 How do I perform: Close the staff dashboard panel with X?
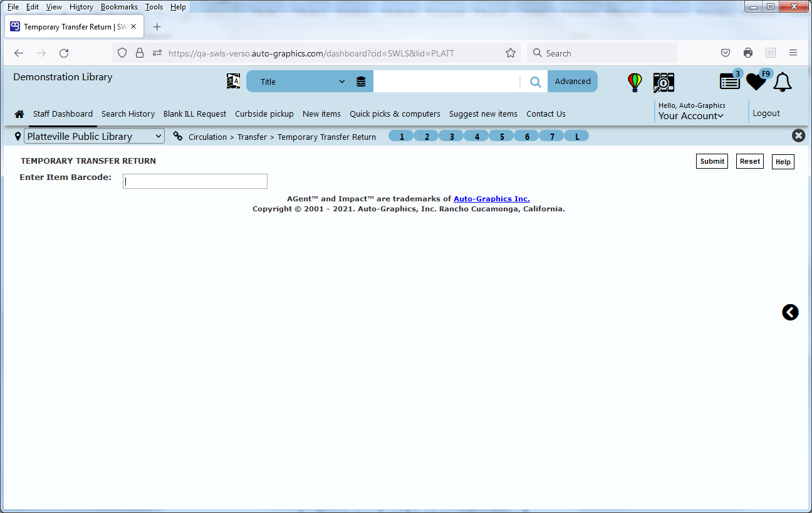pyautogui.click(x=798, y=135)
